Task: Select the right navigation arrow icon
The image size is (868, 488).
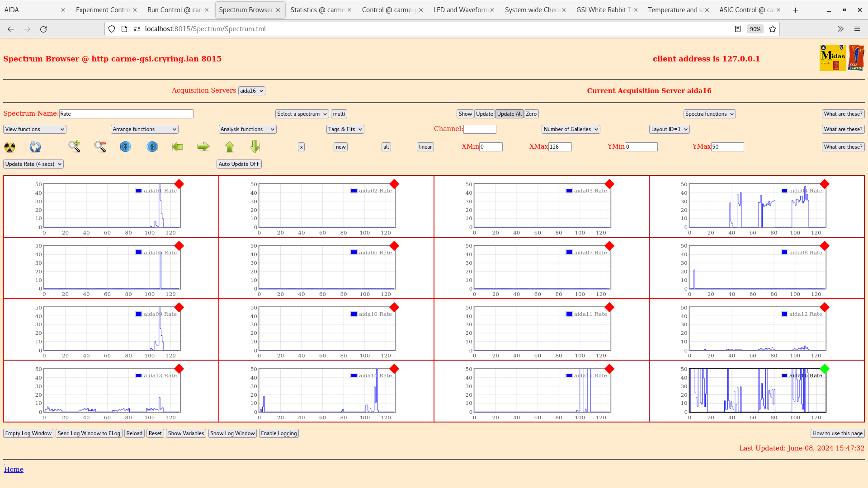Action: tap(203, 146)
